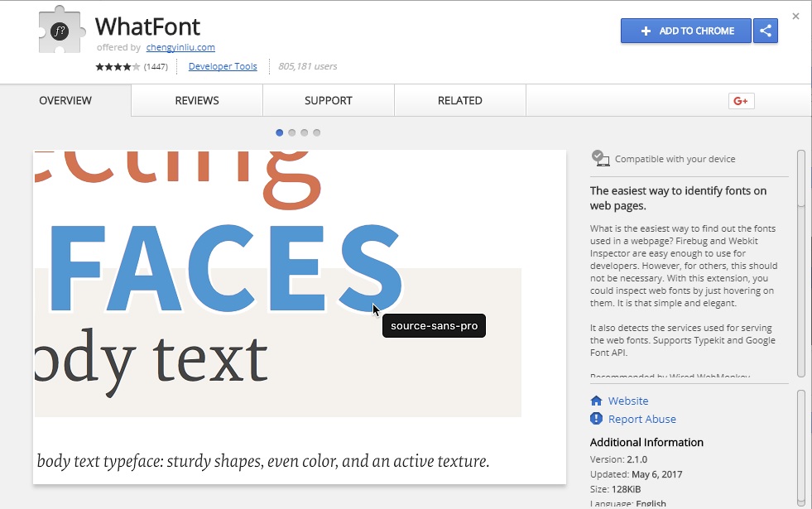
Task: Close the extension details dialog
Action: [x=796, y=17]
